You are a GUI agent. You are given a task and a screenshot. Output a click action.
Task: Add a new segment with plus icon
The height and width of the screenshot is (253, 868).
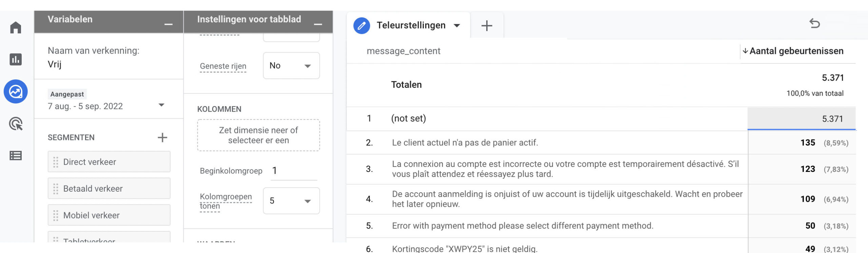[x=162, y=137]
